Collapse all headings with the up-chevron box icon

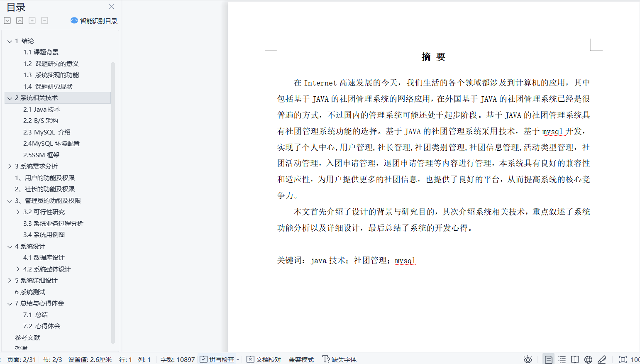(20, 20)
